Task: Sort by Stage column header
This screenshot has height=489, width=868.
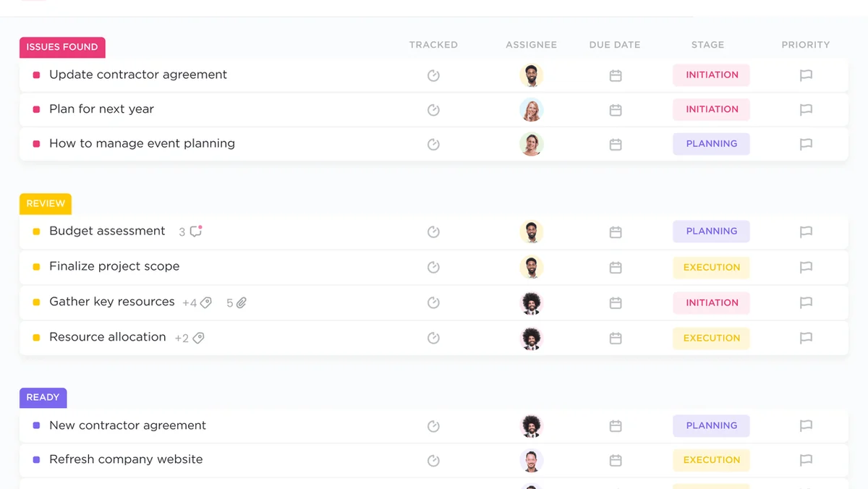Action: [x=707, y=45]
